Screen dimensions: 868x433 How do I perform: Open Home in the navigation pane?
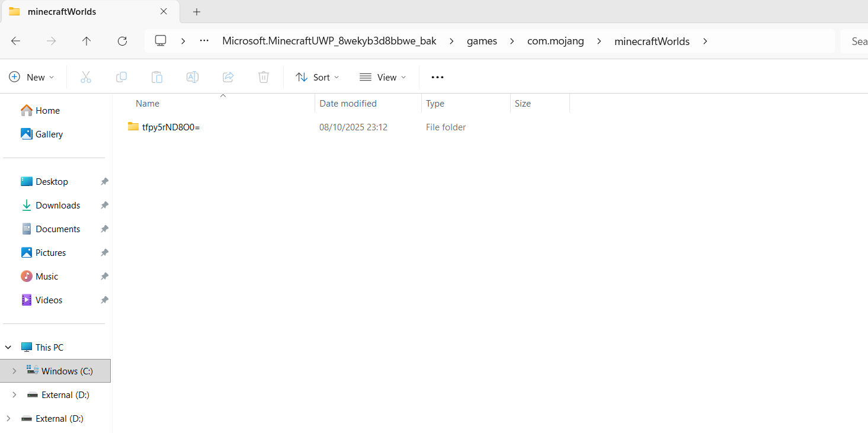[47, 110]
